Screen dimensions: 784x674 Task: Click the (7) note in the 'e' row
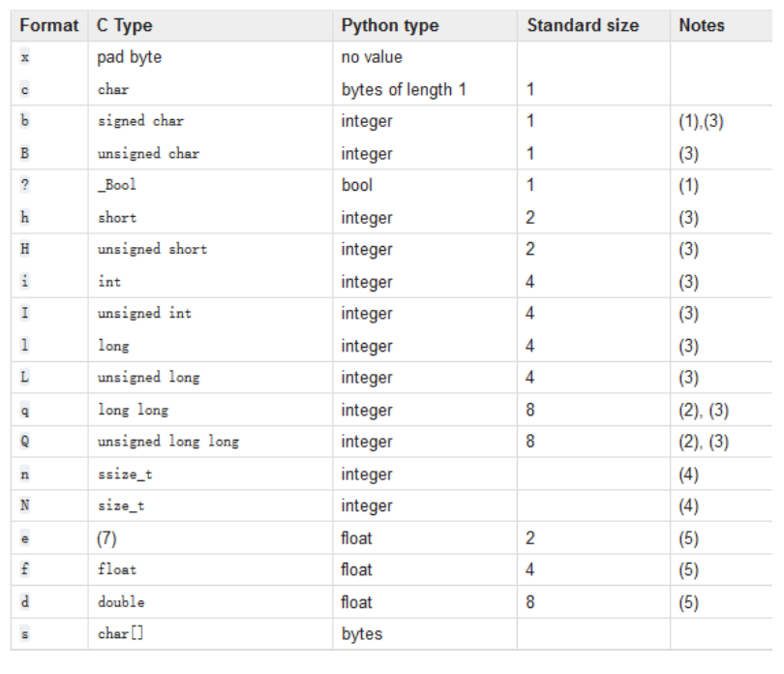coord(106,538)
